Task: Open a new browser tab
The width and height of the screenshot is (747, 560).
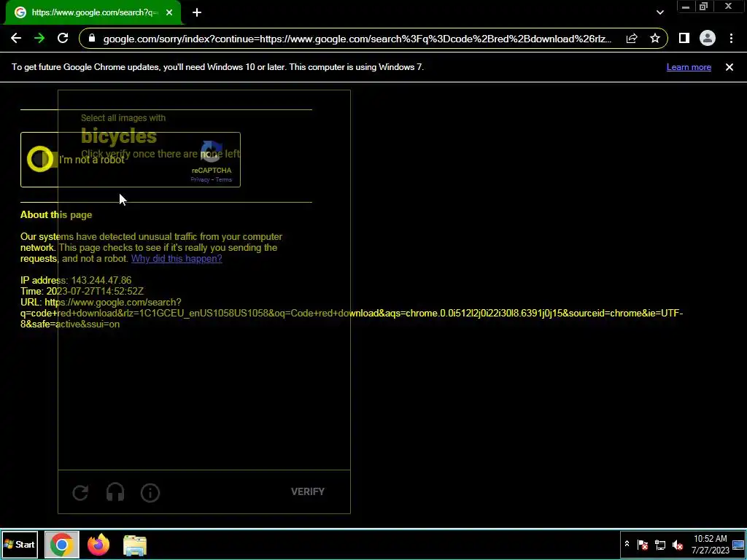Action: (x=197, y=12)
